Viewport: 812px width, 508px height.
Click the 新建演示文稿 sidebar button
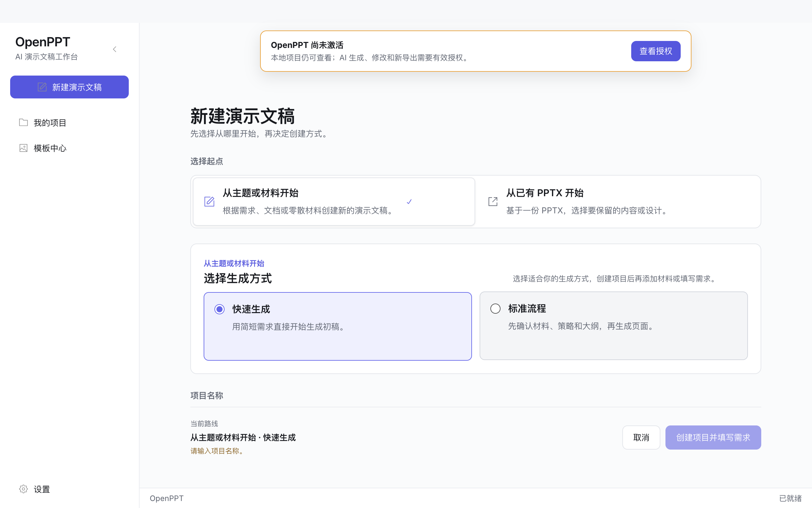pyautogui.click(x=69, y=87)
